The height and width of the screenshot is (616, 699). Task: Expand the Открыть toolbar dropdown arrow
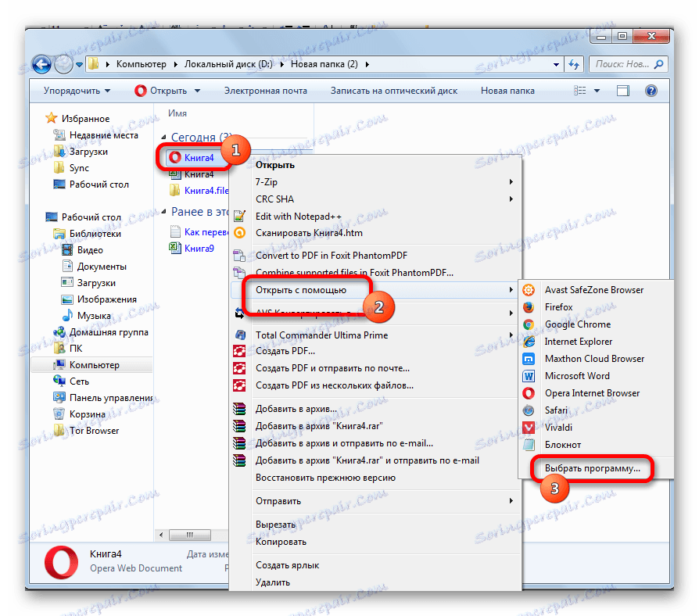coord(198,91)
